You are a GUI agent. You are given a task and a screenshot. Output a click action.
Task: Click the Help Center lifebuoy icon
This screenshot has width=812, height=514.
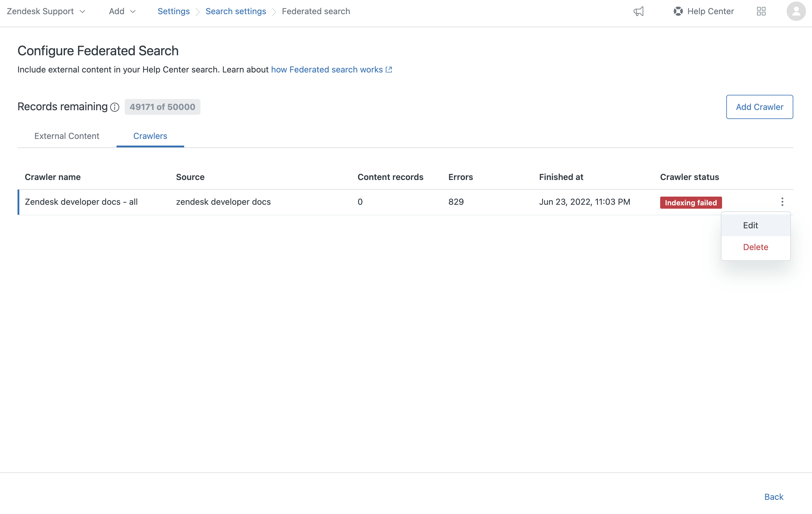[678, 11]
